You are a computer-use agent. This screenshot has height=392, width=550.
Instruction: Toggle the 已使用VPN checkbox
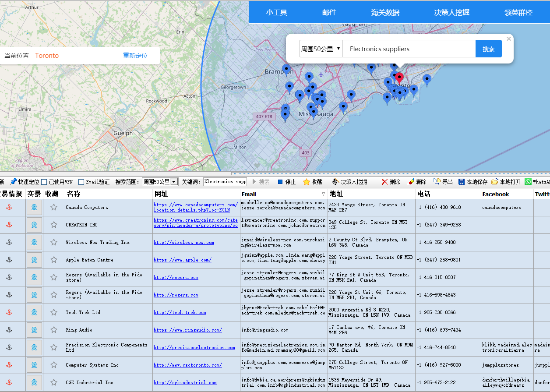(44, 182)
